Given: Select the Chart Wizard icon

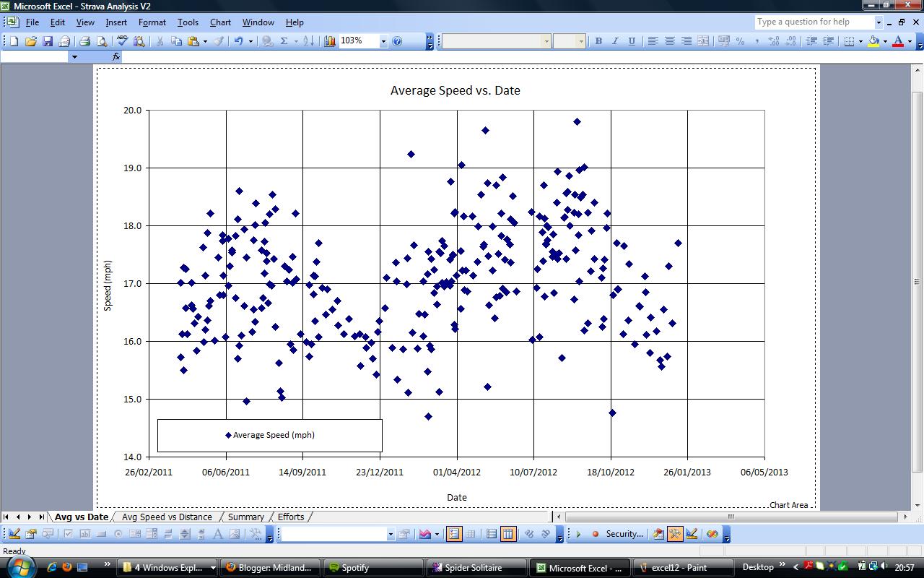Looking at the screenshot, I should tap(328, 41).
